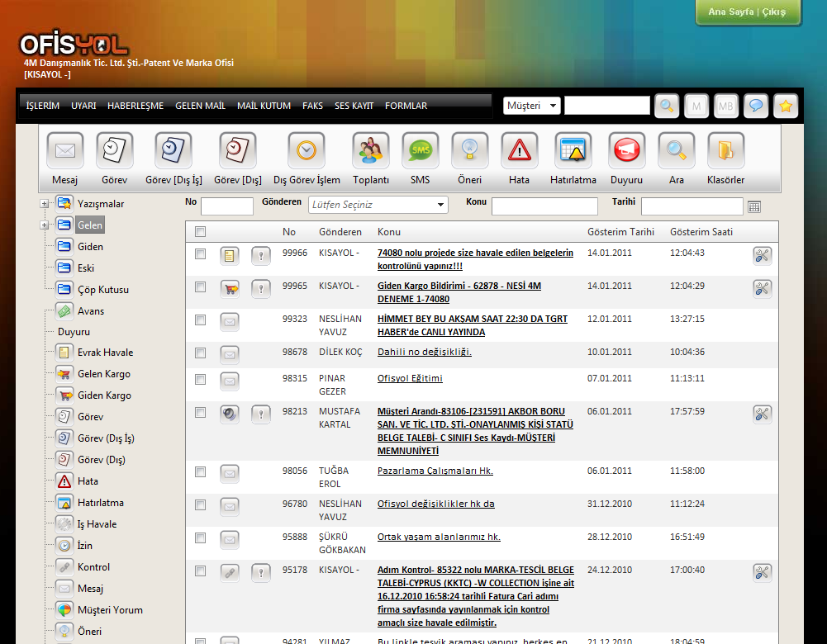Viewport: 827px width, 644px height.
Task: Click the yellow star favorites icon
Action: [x=786, y=106]
